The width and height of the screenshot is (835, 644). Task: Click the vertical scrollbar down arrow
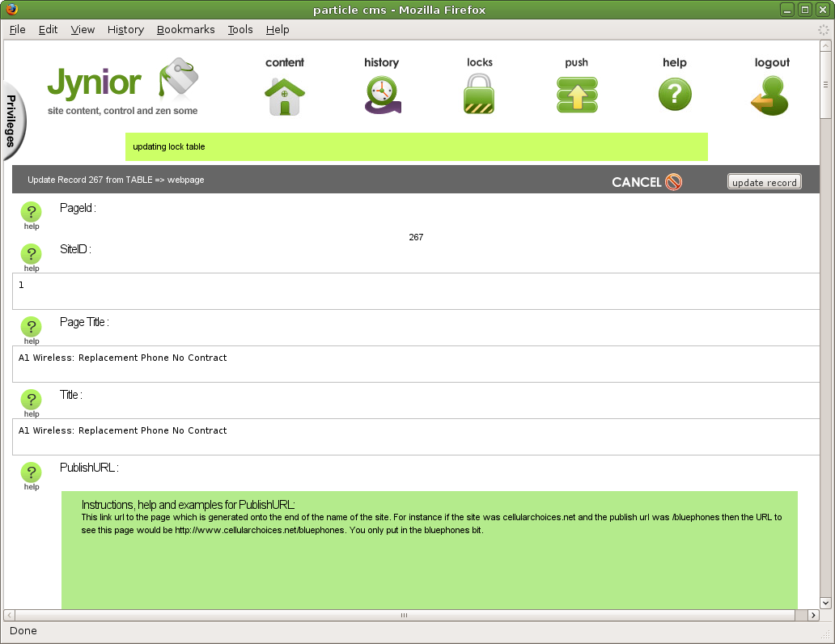pyautogui.click(x=825, y=603)
